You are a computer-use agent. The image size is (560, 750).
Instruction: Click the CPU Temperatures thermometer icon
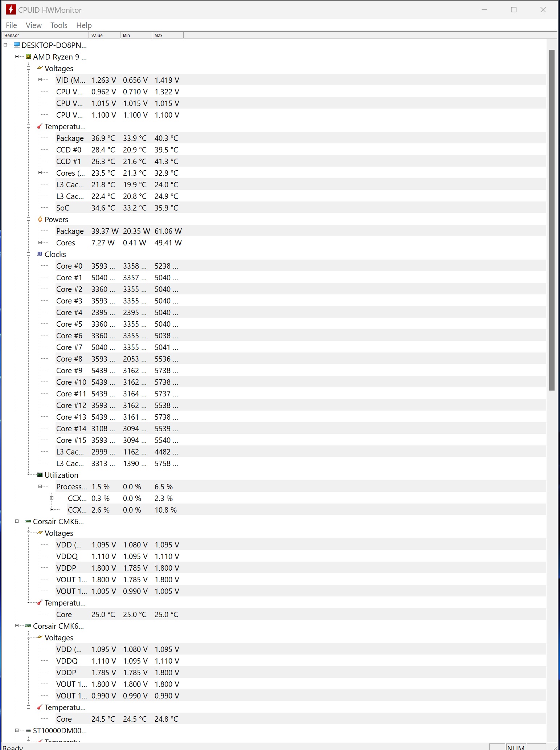pos(40,126)
